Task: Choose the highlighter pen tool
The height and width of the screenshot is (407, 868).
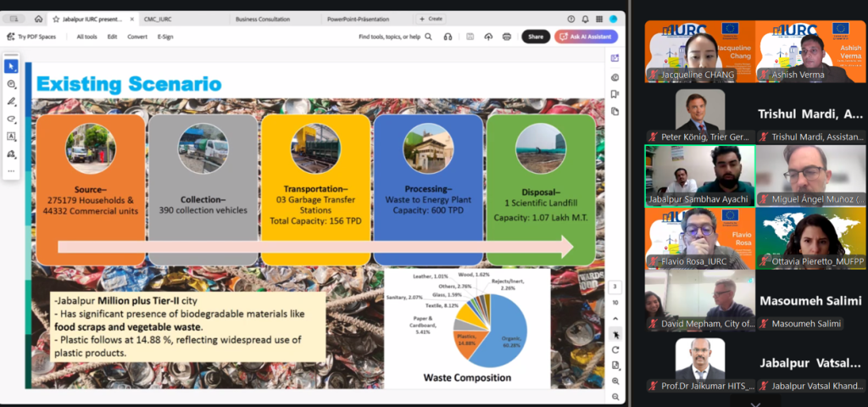Action: tap(11, 101)
